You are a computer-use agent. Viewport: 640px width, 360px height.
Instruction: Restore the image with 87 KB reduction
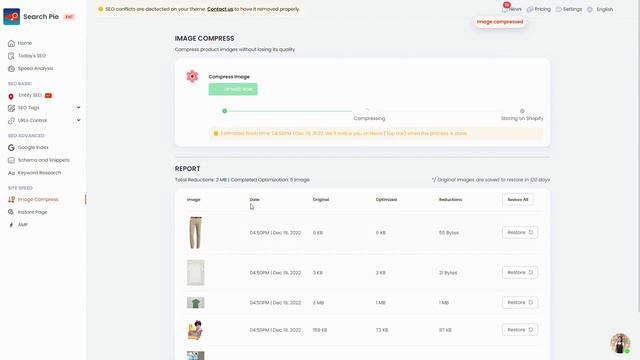click(520, 329)
